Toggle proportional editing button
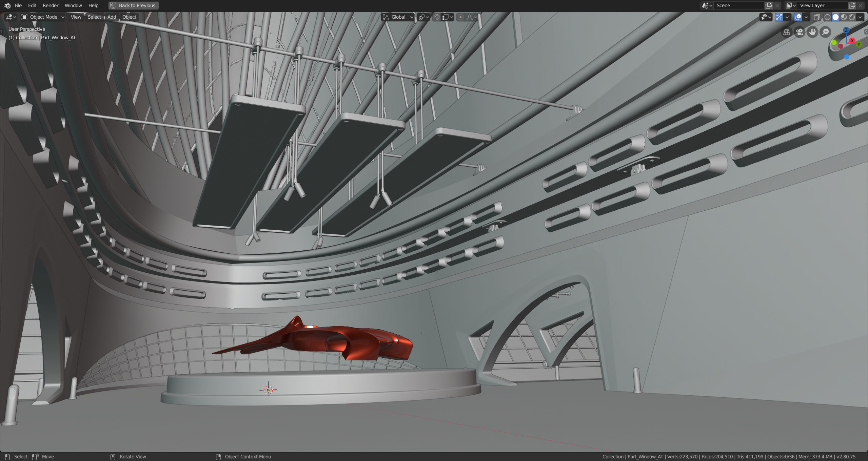This screenshot has width=868, height=461. (x=460, y=17)
